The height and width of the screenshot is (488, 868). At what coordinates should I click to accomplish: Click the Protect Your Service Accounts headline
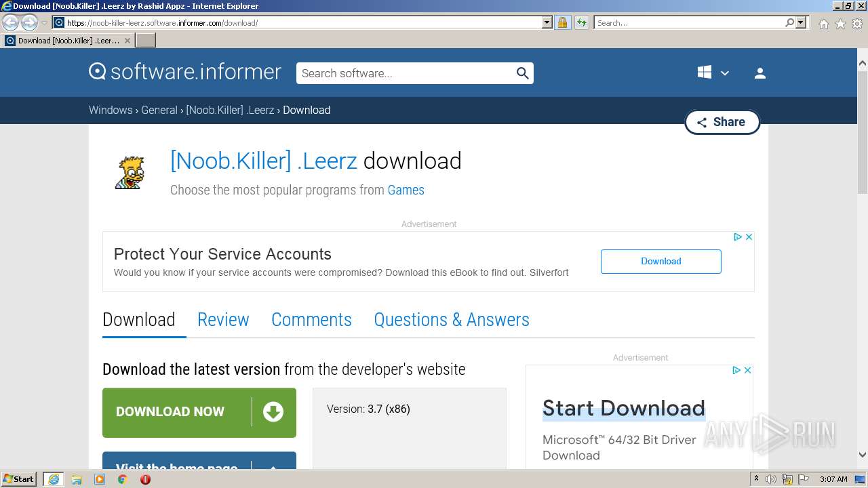(x=222, y=254)
